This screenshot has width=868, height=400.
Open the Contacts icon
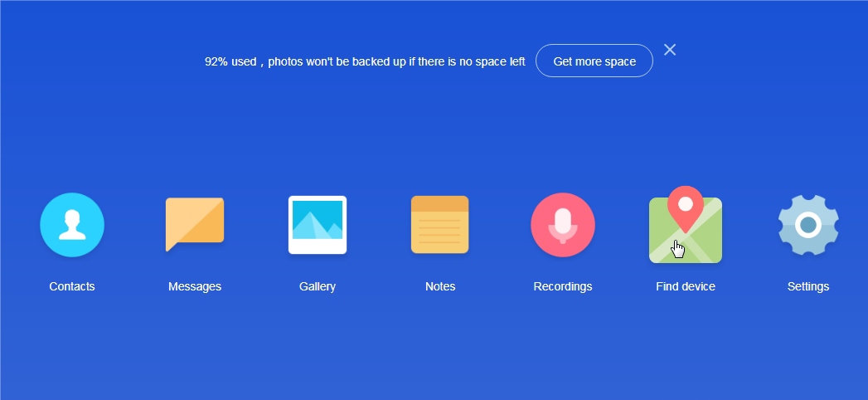[x=72, y=225]
